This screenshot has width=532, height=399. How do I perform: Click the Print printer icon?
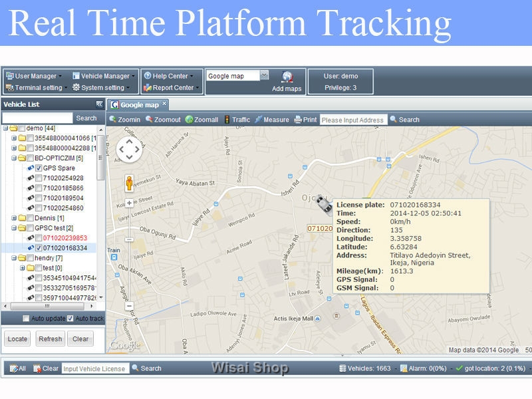point(298,120)
